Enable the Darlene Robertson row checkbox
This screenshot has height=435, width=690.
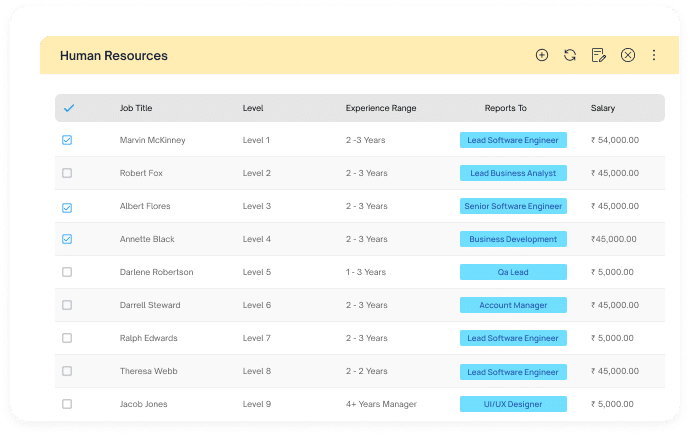pyautogui.click(x=67, y=272)
